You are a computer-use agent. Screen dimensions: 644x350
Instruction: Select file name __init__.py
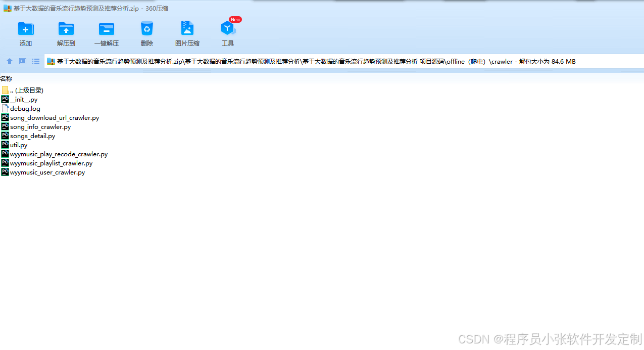(x=24, y=100)
